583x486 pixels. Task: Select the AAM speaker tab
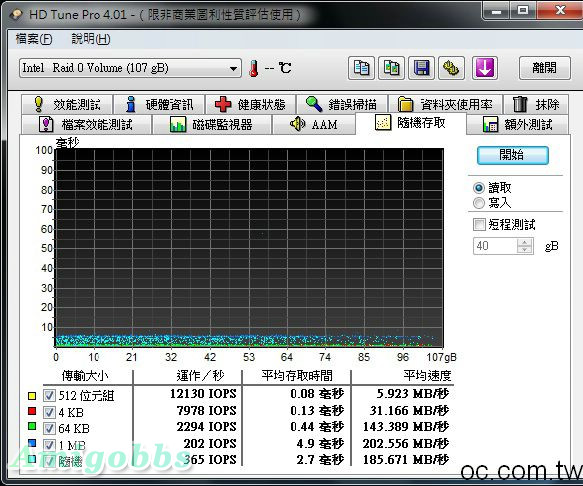[x=313, y=124]
